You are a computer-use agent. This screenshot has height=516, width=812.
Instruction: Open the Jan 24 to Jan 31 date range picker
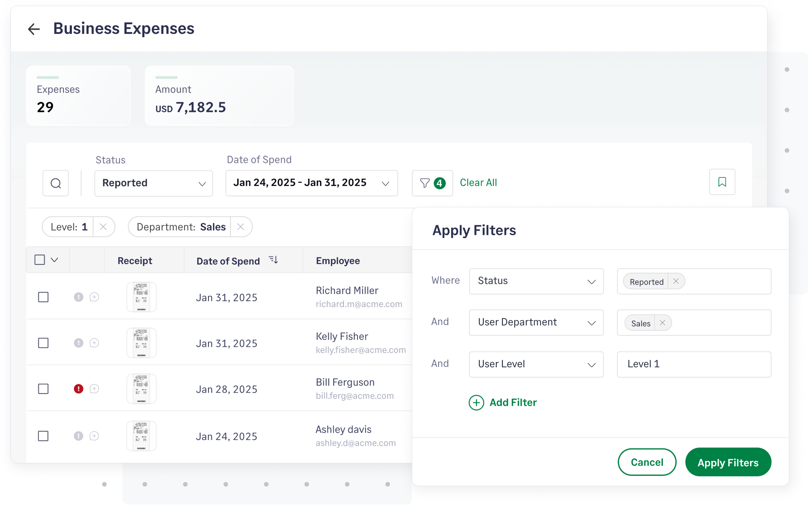pos(311,183)
